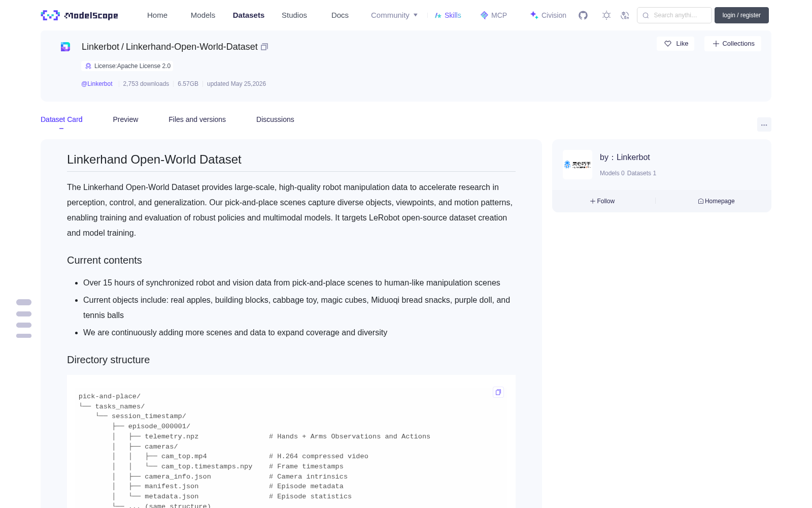Click 'episode_000001/' in the code block
This screenshot has height=508, width=812.
[x=159, y=426]
